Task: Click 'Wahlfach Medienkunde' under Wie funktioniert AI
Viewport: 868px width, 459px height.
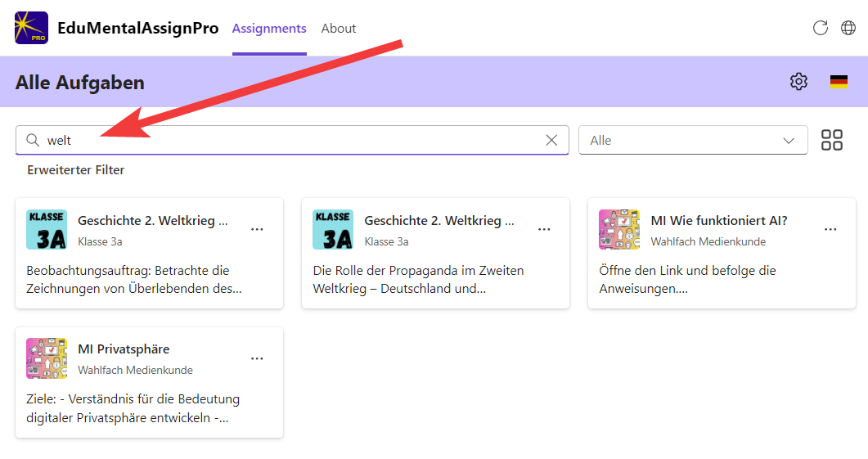Action: point(708,241)
